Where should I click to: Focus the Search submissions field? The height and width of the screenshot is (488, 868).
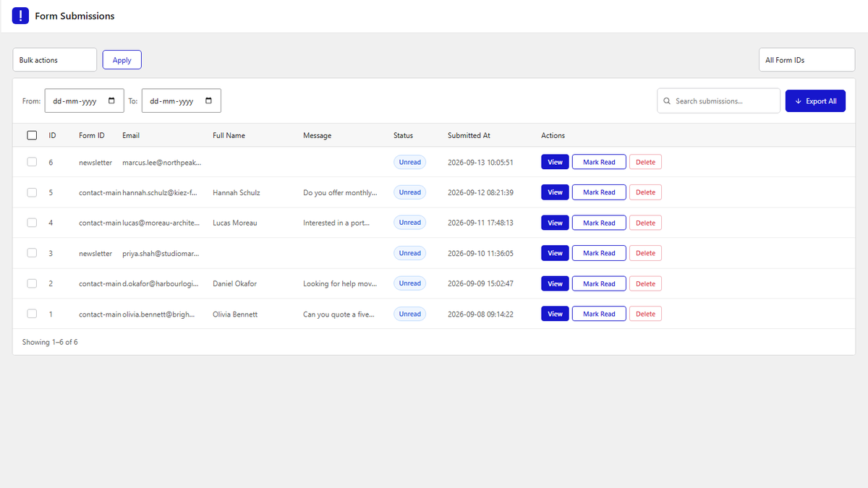click(x=718, y=101)
